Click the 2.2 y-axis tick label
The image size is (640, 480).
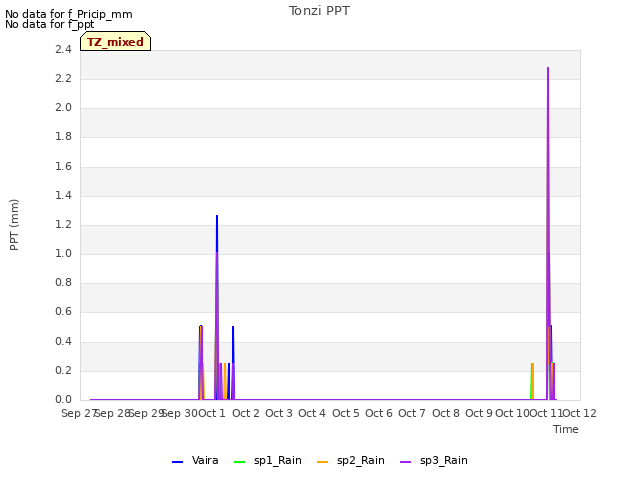click(63, 78)
